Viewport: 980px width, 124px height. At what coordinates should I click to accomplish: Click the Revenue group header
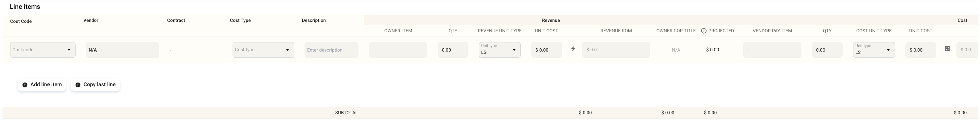551,21
